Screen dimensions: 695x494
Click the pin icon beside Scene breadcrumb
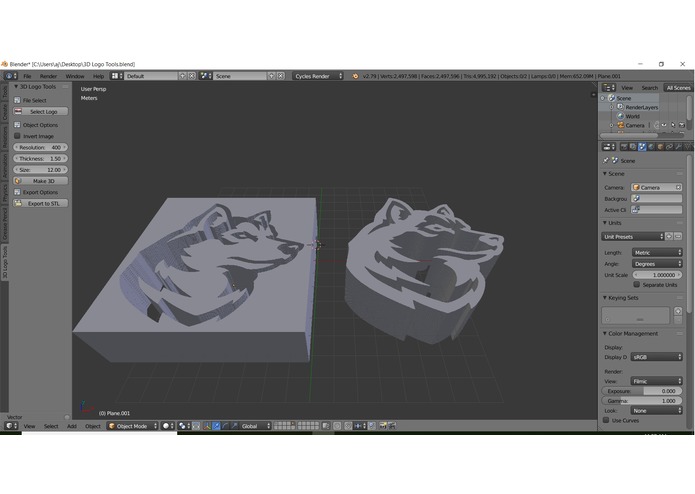click(605, 160)
